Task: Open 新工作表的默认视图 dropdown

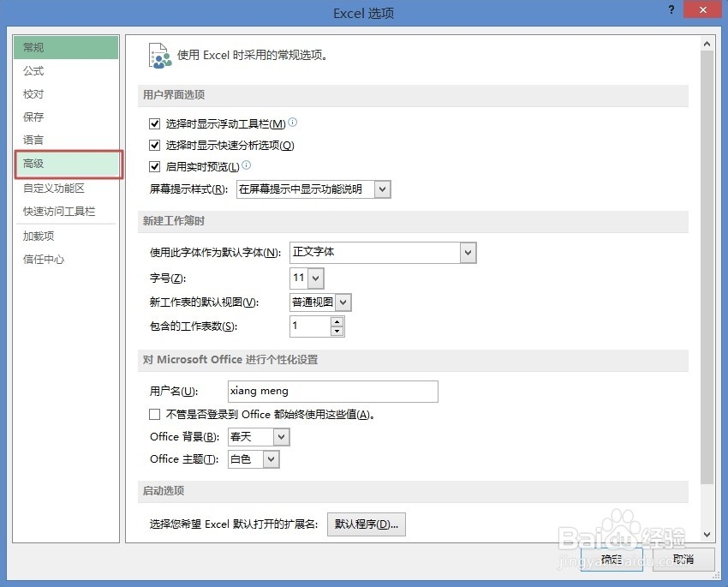Action: coord(343,302)
